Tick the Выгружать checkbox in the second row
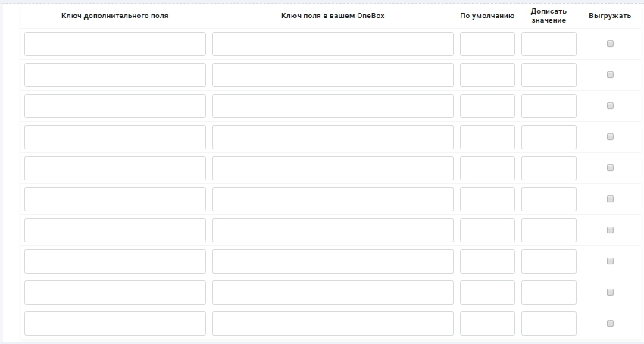 (610, 75)
